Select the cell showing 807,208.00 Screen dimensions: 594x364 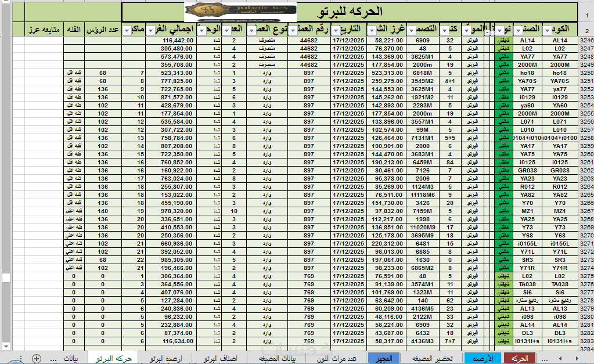[x=171, y=146]
